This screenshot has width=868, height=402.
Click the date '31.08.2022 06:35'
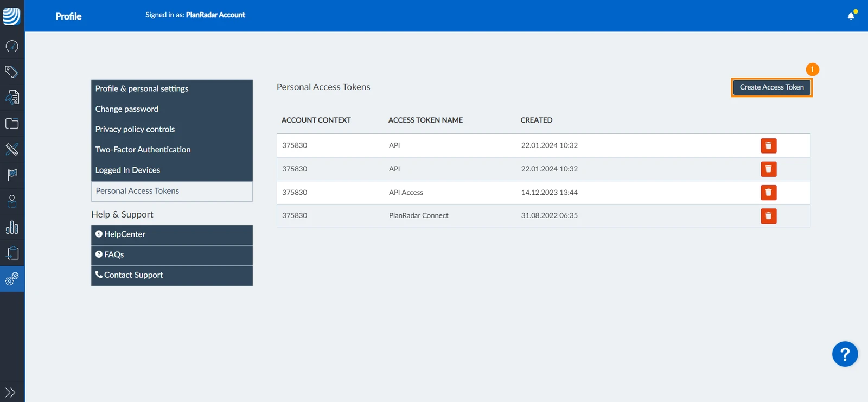(549, 216)
